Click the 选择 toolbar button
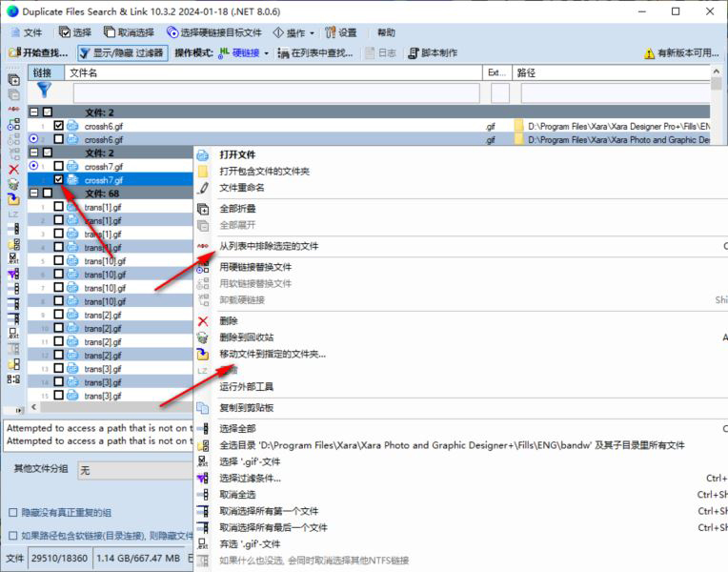Screen dimensions: 728x572 [x=75, y=32]
